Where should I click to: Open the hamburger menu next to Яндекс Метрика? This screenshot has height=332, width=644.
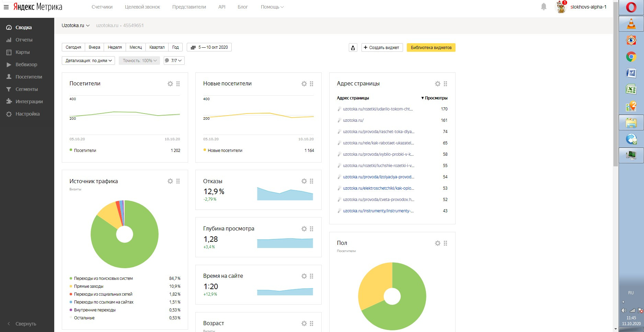tap(6, 7)
